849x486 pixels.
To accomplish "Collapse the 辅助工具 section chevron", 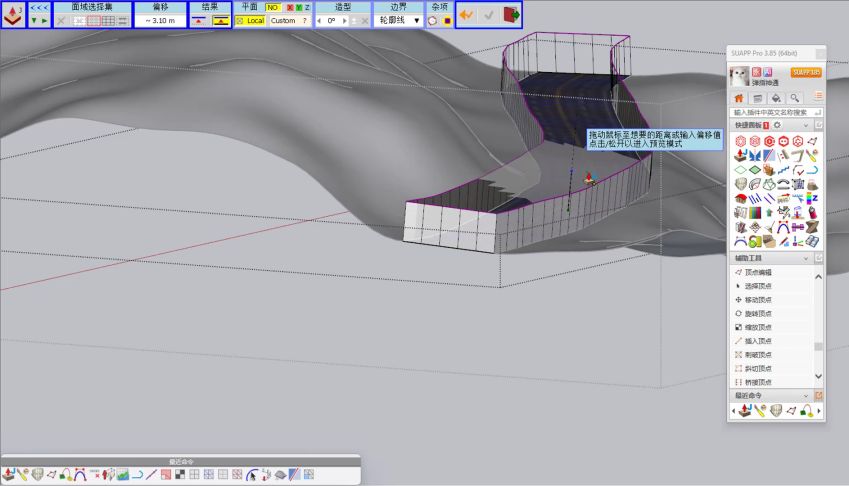I will [806, 258].
